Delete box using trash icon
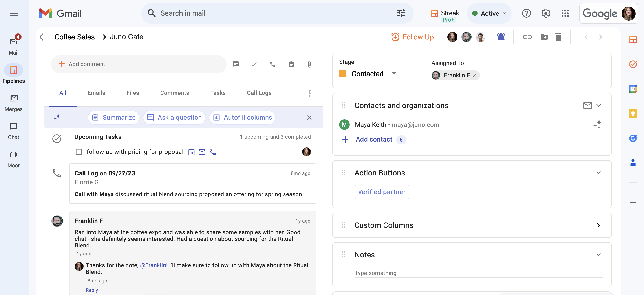The width and height of the screenshot is (644, 295). click(x=558, y=37)
